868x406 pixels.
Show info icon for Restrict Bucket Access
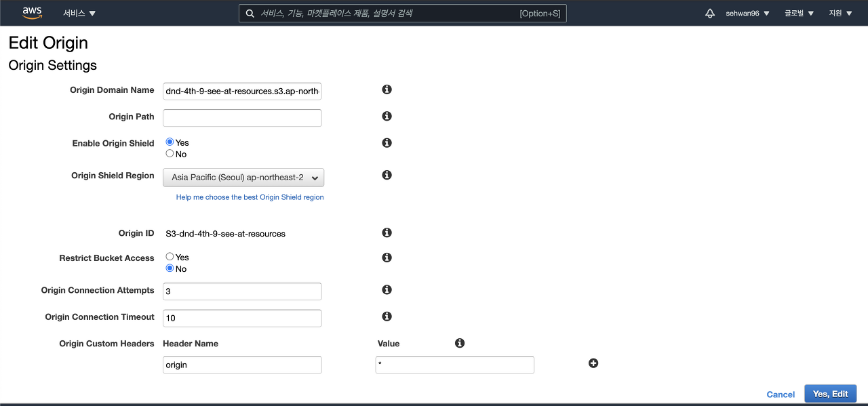pos(387,258)
